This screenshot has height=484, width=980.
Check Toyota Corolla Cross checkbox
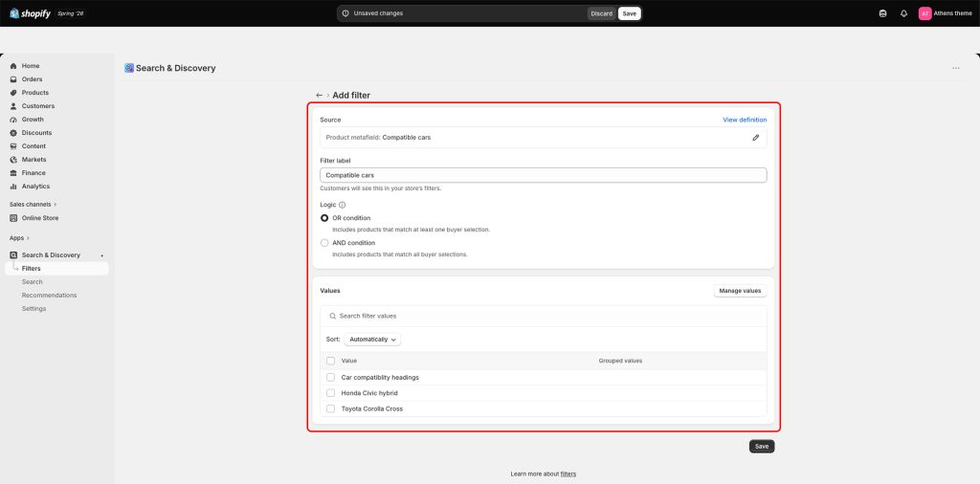tap(330, 408)
